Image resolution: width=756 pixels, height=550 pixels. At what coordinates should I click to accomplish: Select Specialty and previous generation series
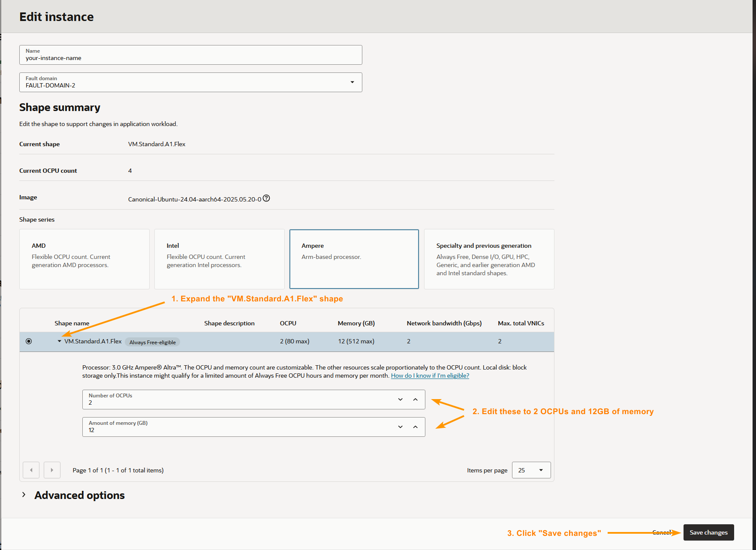[x=489, y=259]
